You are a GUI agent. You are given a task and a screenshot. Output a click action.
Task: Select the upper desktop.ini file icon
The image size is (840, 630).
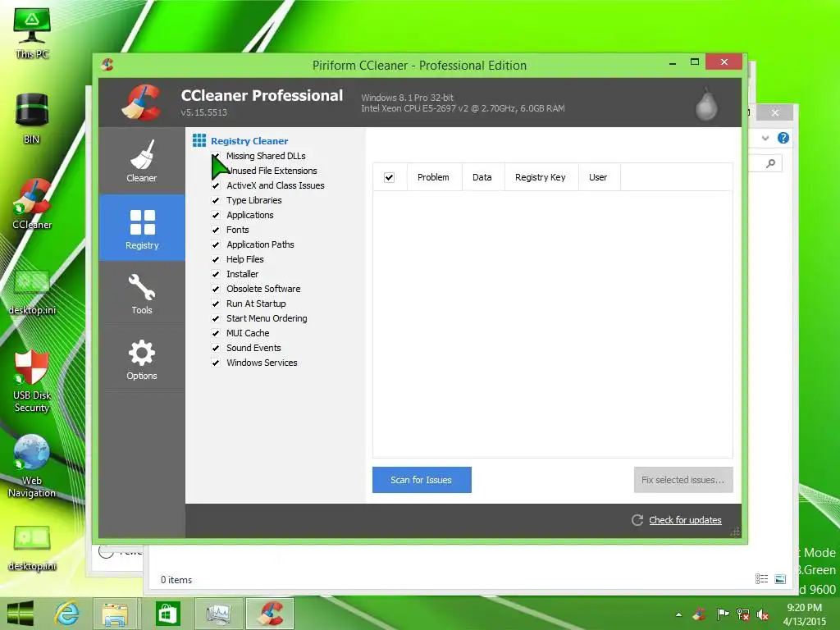click(x=32, y=292)
